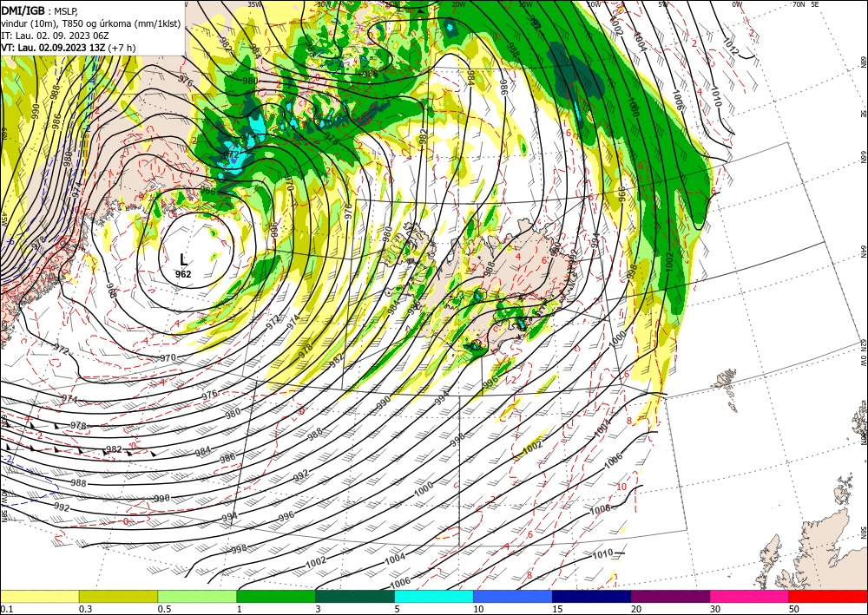Viewport: 868px width, 615px height.
Task: Click the '0.5' legend scale value
Action: pyautogui.click(x=164, y=609)
